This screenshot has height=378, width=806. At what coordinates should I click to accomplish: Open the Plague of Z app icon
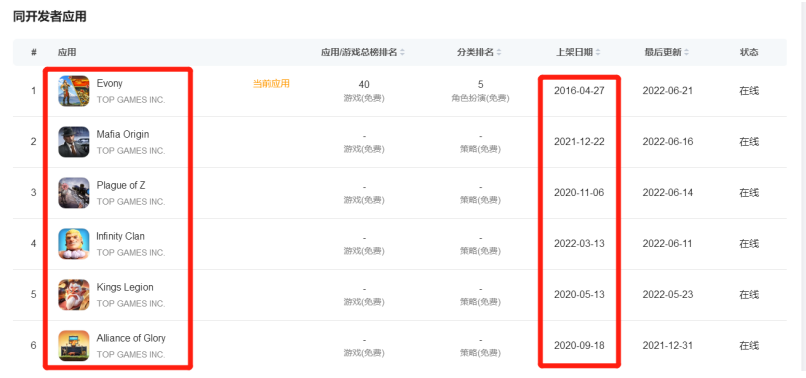click(x=74, y=193)
